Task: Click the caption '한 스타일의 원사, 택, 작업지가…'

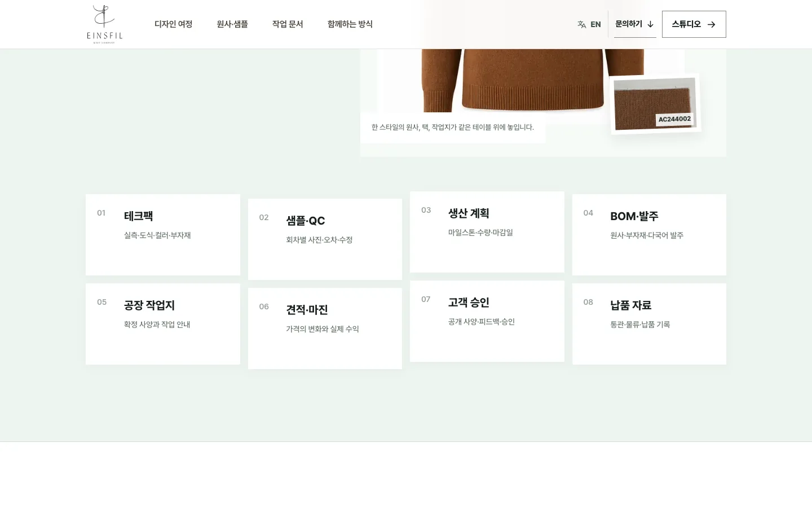Action: coord(453,128)
